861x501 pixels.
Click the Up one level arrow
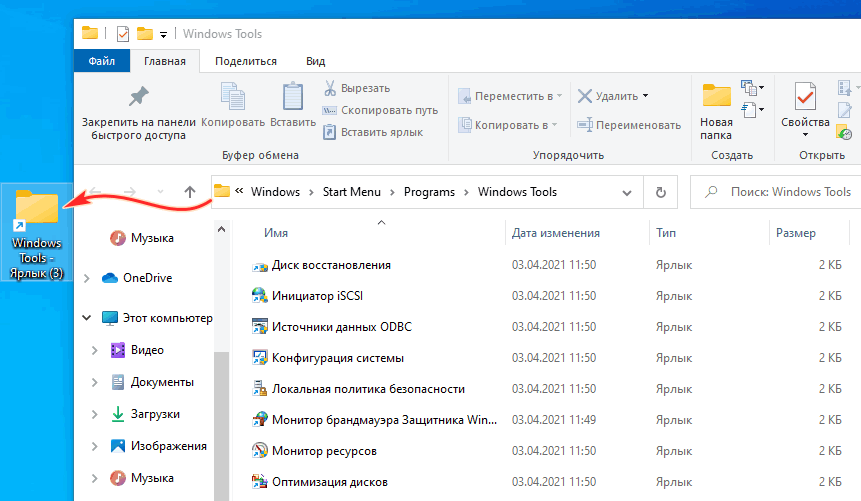(x=189, y=192)
